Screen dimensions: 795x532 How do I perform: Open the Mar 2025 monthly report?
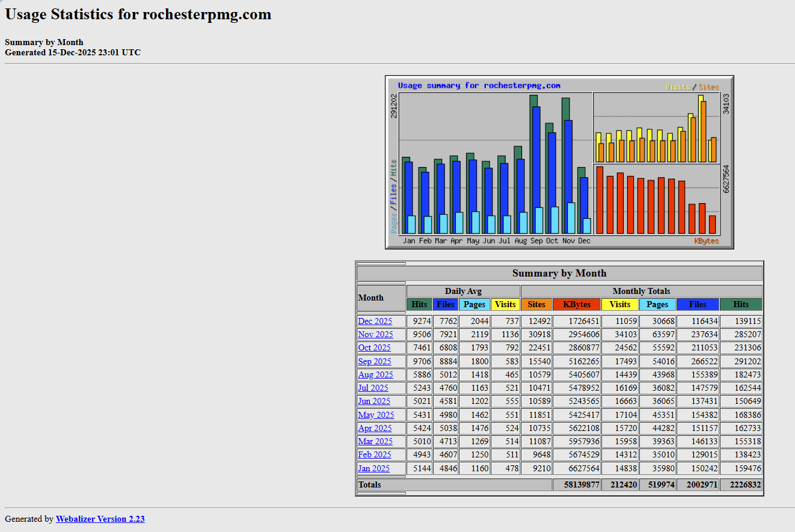(375, 441)
